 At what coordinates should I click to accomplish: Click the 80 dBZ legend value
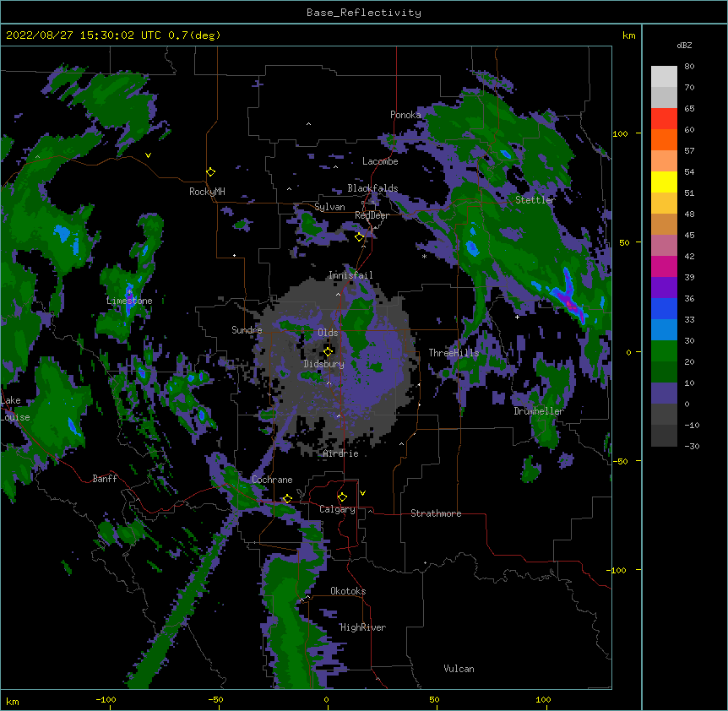(x=689, y=67)
